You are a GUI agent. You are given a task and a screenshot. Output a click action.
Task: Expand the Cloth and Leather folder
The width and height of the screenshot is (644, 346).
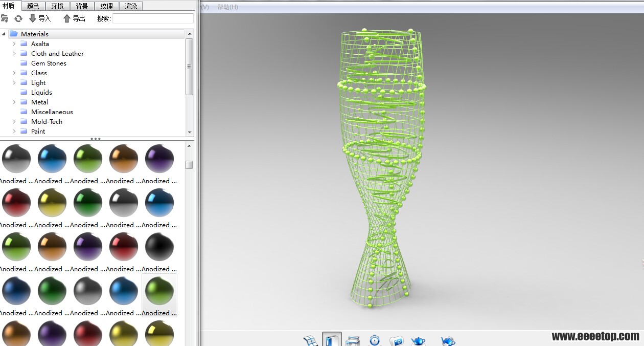click(x=14, y=53)
